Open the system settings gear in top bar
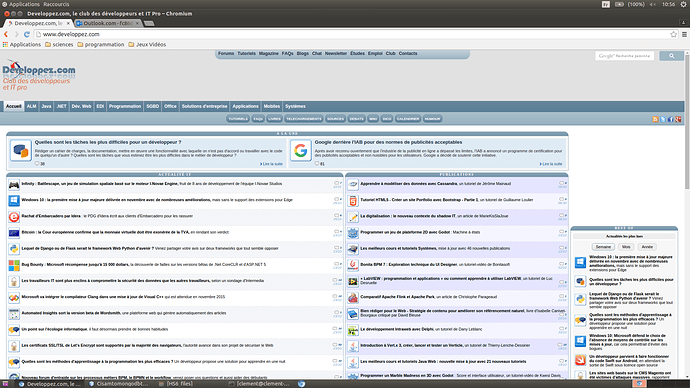Image resolution: width=690 pixels, height=388 pixels. click(x=683, y=4)
